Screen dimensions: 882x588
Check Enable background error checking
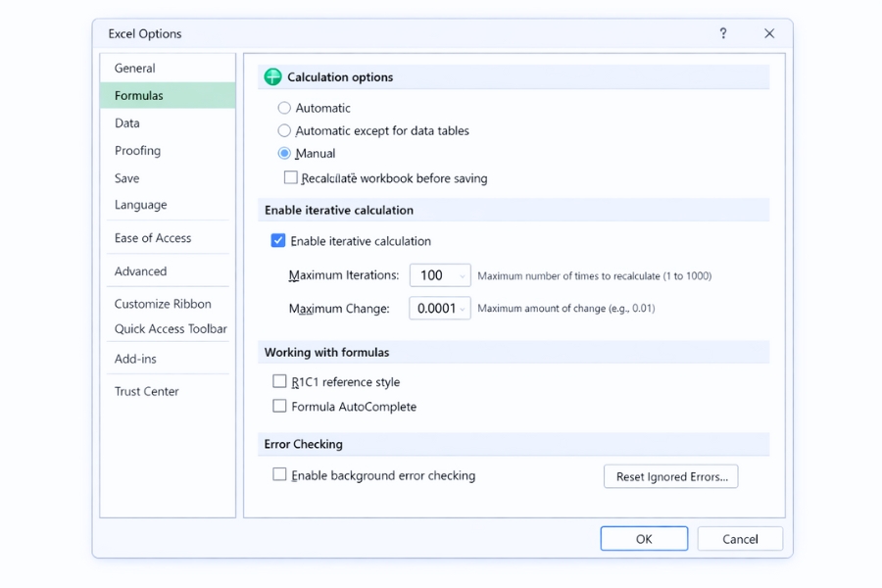pos(279,475)
